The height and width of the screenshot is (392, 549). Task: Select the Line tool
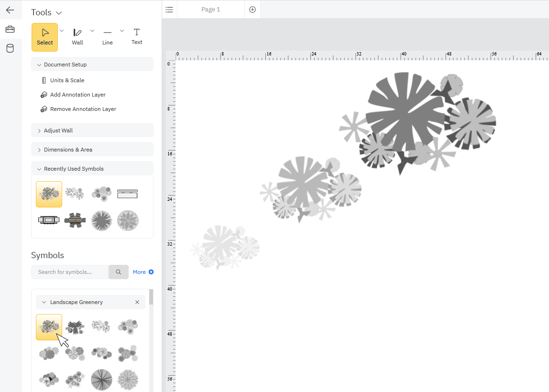pos(107,36)
